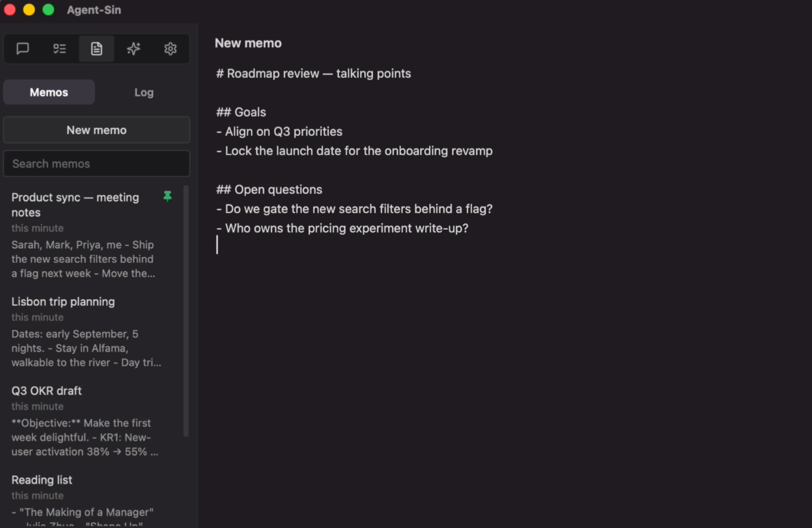Select the memos document icon

(x=96, y=49)
